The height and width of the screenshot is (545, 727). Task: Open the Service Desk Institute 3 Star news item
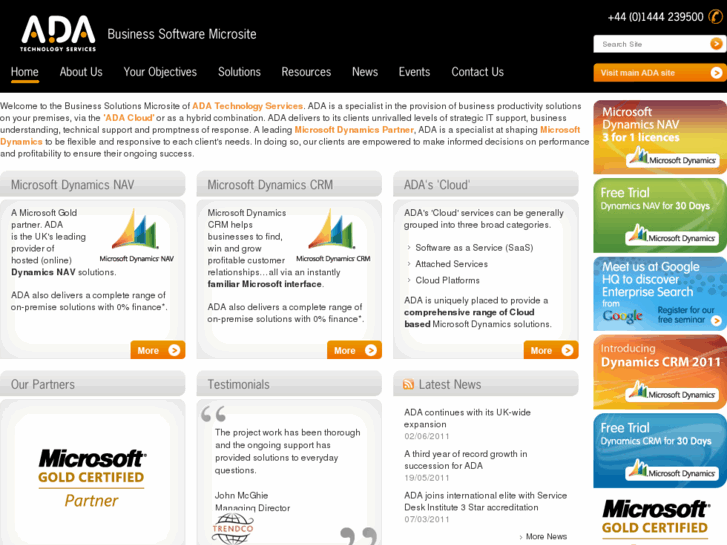click(x=485, y=501)
